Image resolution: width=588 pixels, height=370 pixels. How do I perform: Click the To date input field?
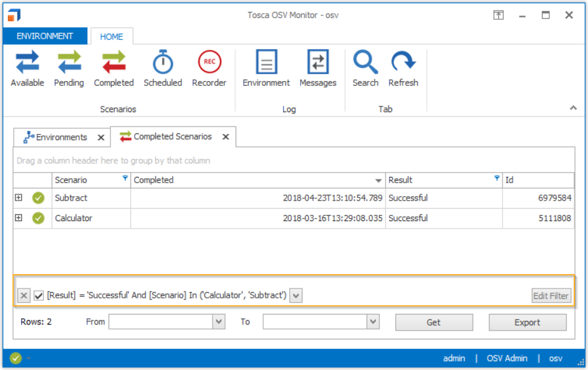click(x=314, y=322)
